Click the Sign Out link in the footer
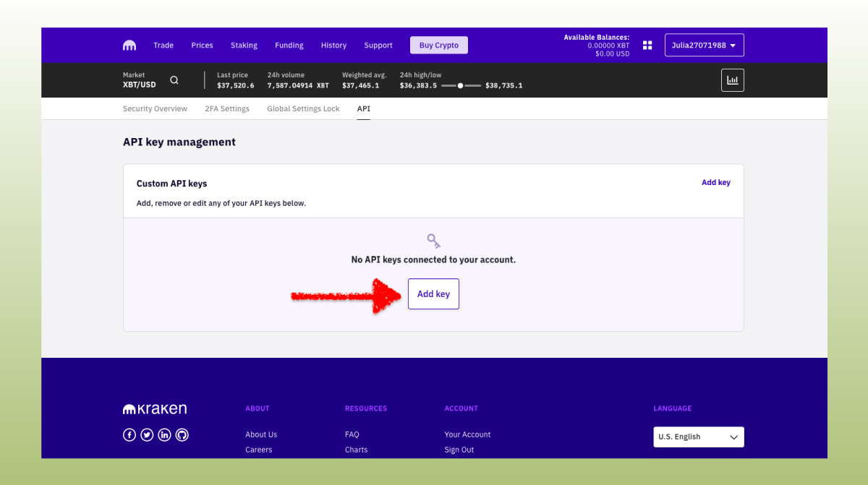The height and width of the screenshot is (485, 868). (x=459, y=449)
